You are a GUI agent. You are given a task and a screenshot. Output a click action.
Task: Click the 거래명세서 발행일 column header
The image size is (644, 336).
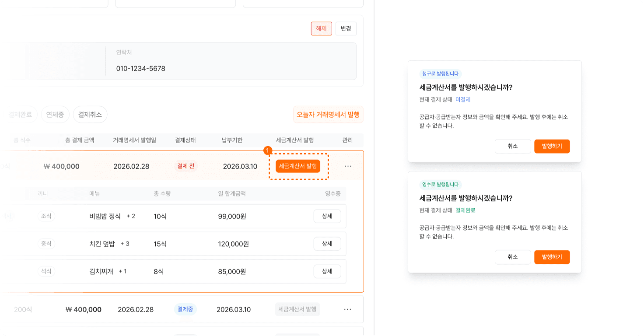[x=135, y=140]
